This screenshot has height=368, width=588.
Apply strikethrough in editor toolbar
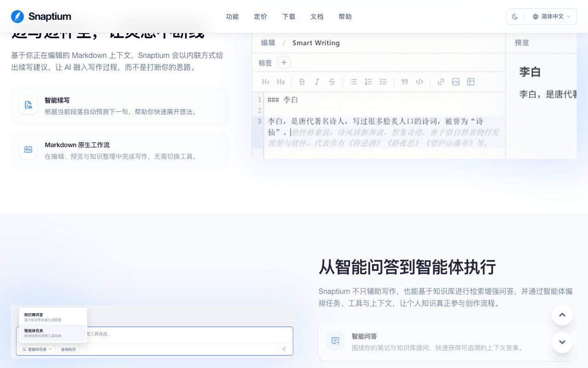click(x=332, y=82)
